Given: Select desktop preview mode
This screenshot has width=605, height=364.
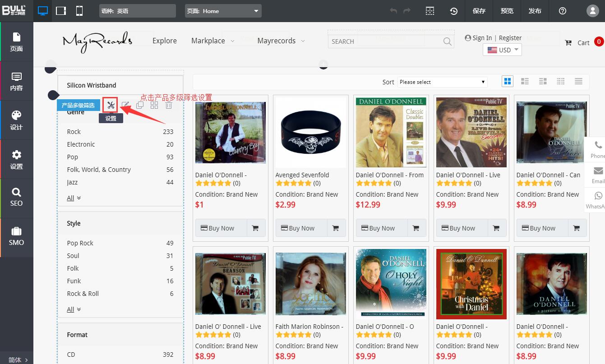Looking at the screenshot, I should click(x=42, y=11).
